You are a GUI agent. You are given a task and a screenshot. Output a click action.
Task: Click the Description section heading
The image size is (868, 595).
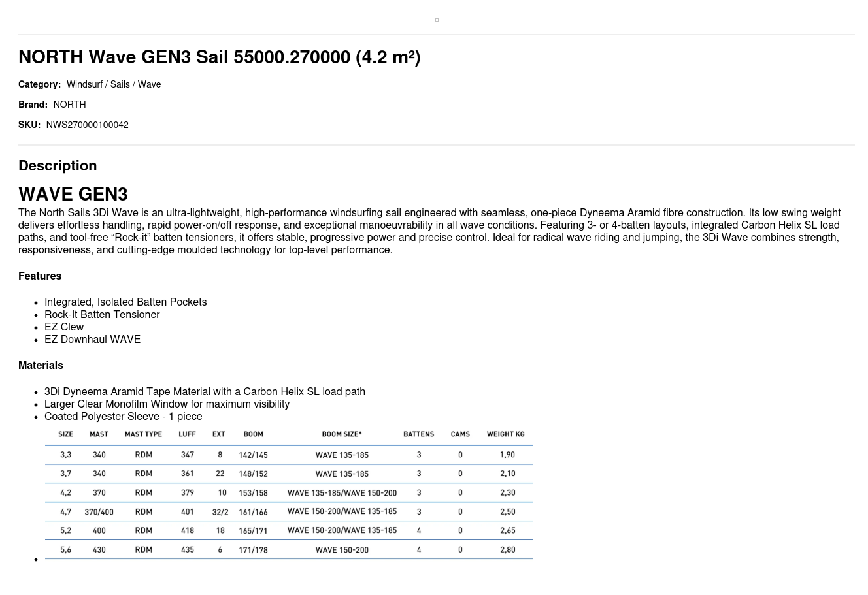[58, 166]
